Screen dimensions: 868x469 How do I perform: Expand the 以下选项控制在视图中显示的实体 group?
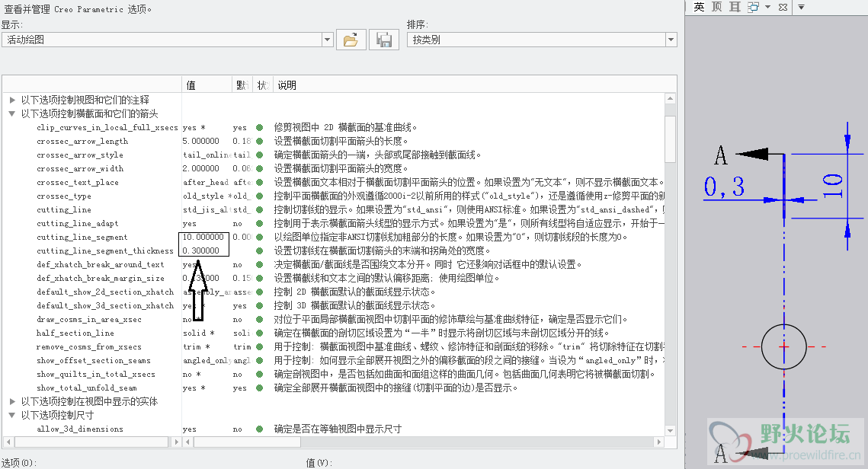[x=12, y=401]
